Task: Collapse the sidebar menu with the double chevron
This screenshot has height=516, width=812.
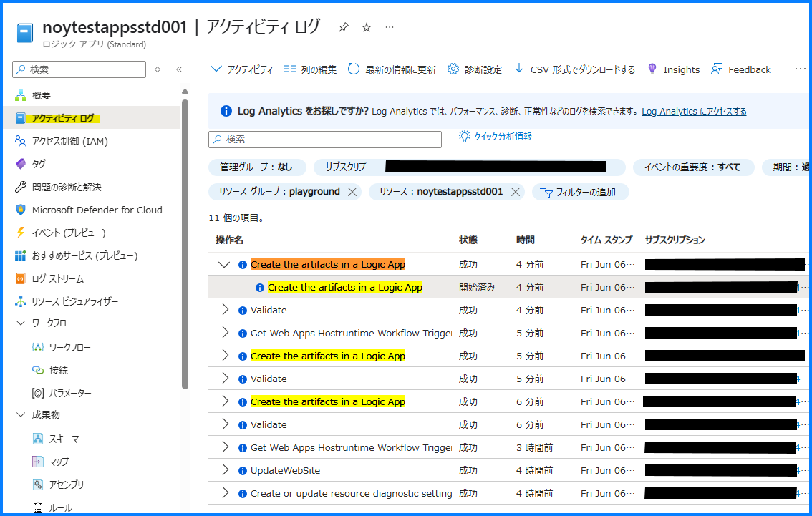Action: pyautogui.click(x=179, y=69)
